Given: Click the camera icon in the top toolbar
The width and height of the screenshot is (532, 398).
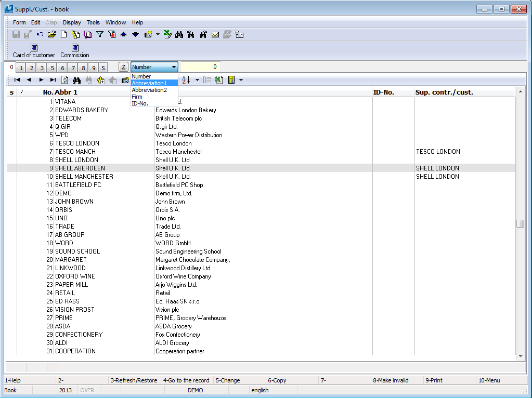Looking at the screenshot, I should tap(148, 34).
